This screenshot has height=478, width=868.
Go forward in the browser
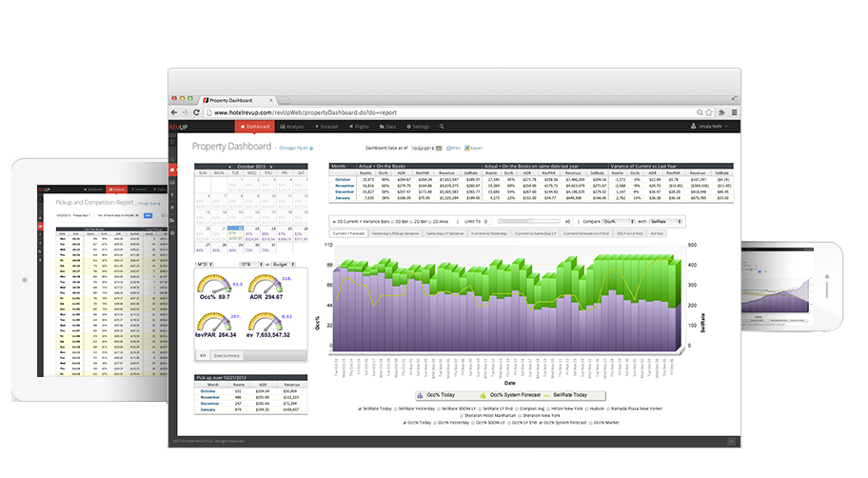pos(185,112)
